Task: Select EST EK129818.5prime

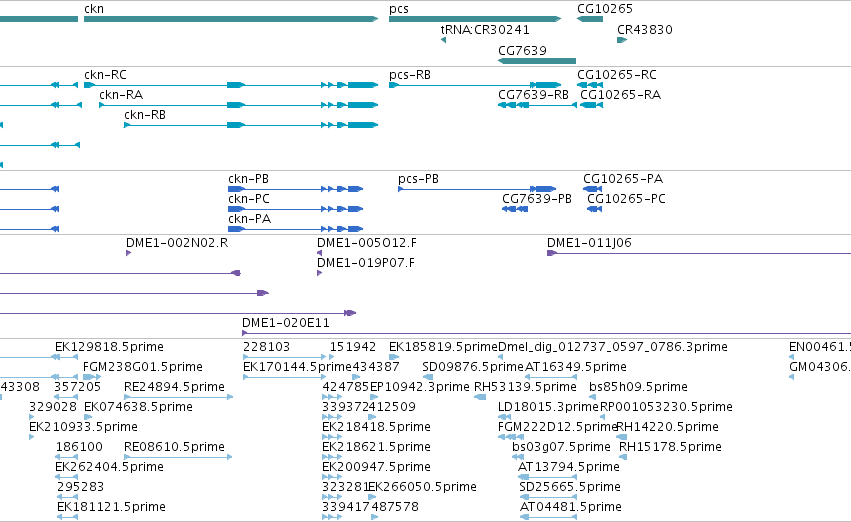Action: pos(109,346)
